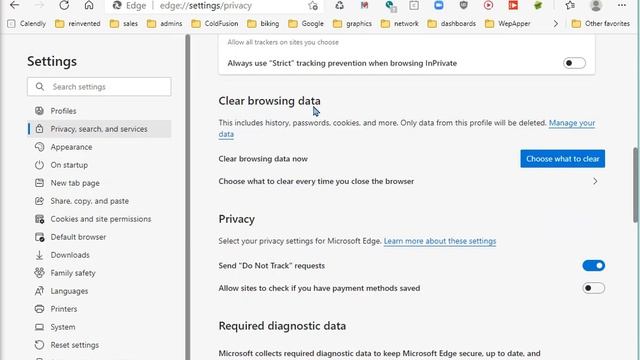
Task: Open the Calendly favorite
Action: [27, 24]
